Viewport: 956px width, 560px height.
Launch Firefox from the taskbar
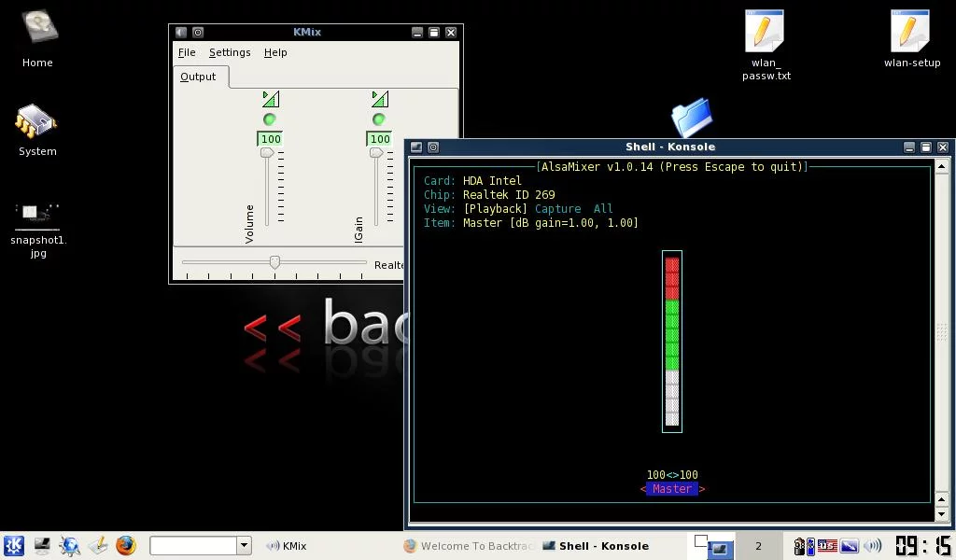126,545
